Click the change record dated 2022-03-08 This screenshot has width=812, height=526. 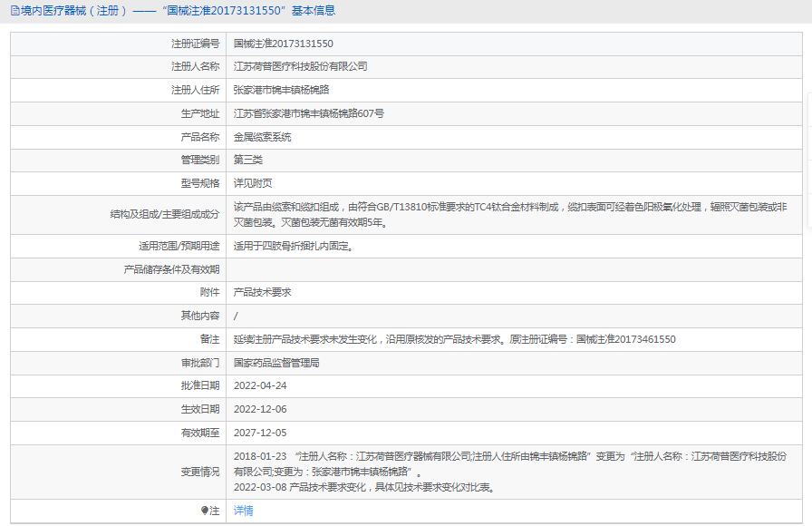tap(364, 487)
